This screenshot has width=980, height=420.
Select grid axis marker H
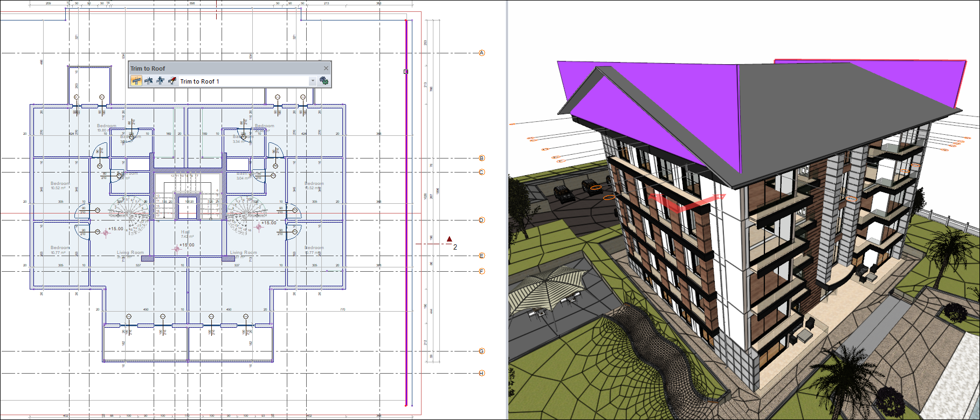[482, 373]
